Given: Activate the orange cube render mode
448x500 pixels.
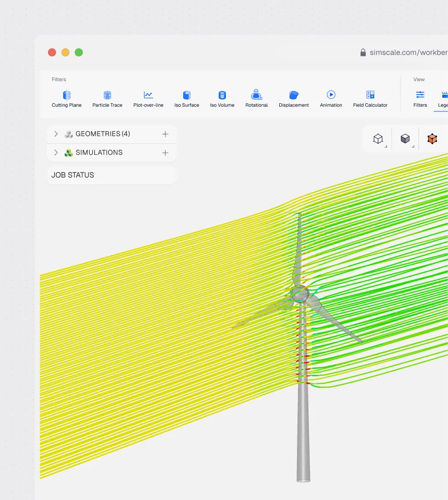Looking at the screenshot, I should (432, 139).
